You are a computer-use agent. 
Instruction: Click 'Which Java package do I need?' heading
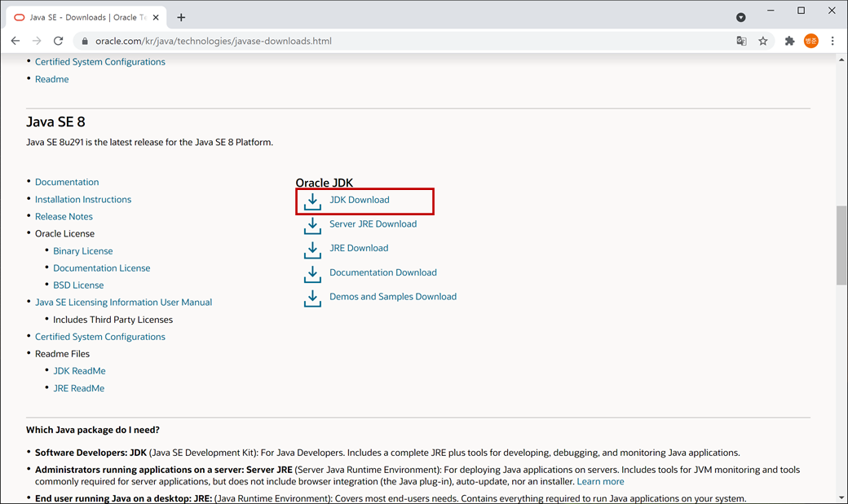click(92, 430)
